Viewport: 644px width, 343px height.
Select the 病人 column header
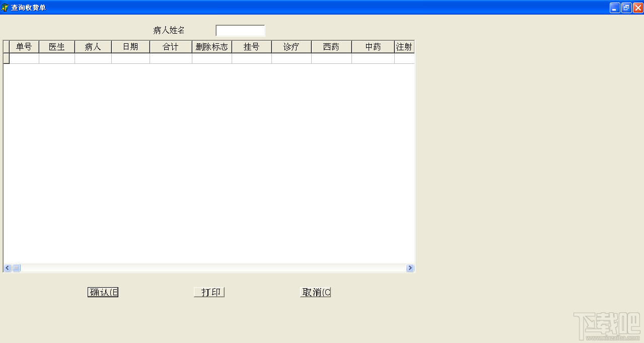pos(93,46)
